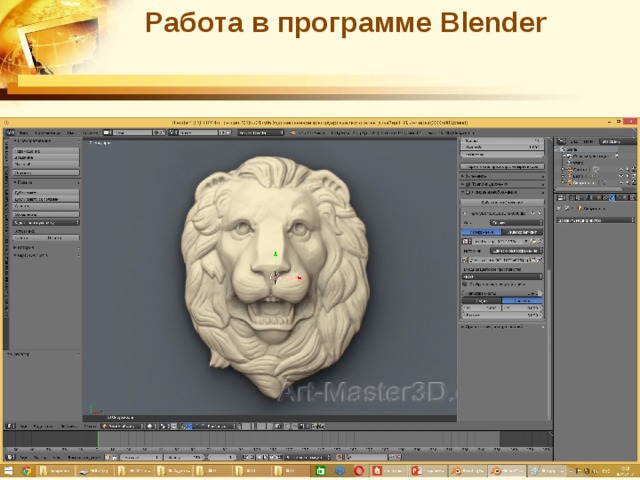640x480 pixels.
Task: Toggle Camera render restriction in outliner
Action: point(634,169)
